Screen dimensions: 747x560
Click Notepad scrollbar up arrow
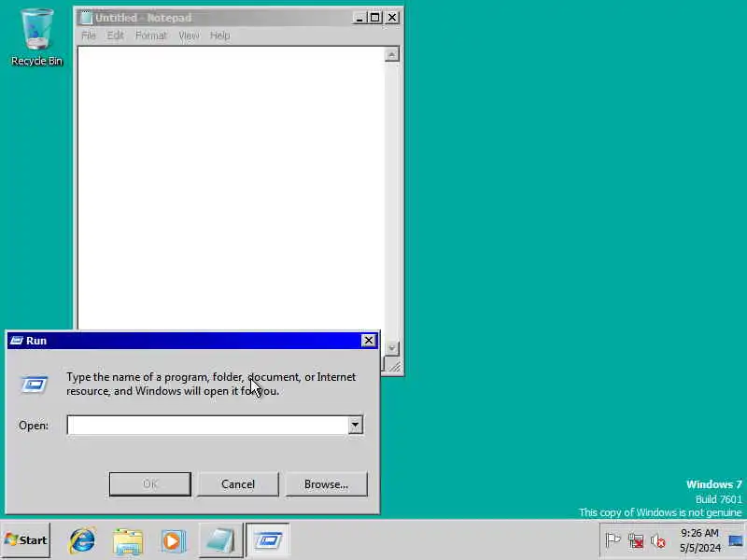click(391, 55)
